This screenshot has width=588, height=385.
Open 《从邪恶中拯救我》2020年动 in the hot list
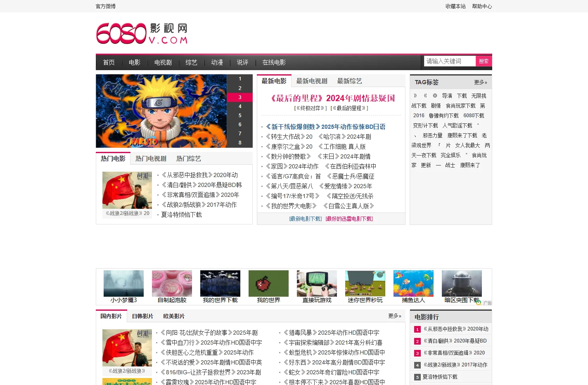coord(199,175)
